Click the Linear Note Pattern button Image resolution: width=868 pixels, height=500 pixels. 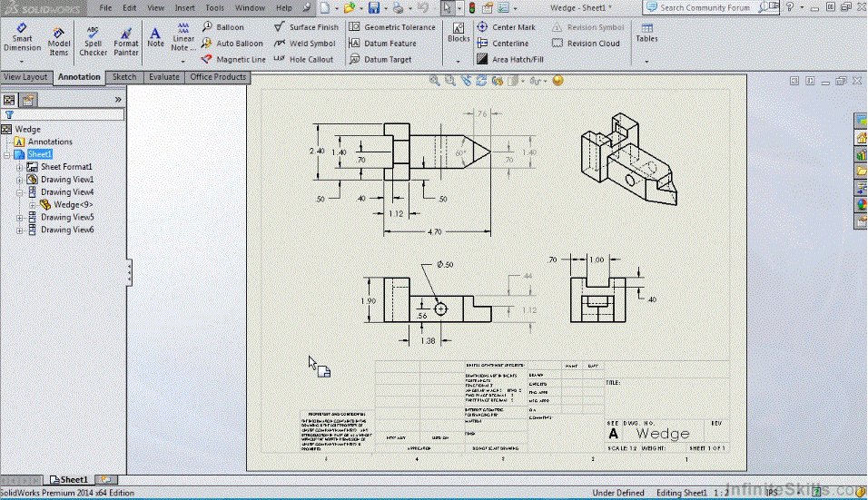(182, 37)
